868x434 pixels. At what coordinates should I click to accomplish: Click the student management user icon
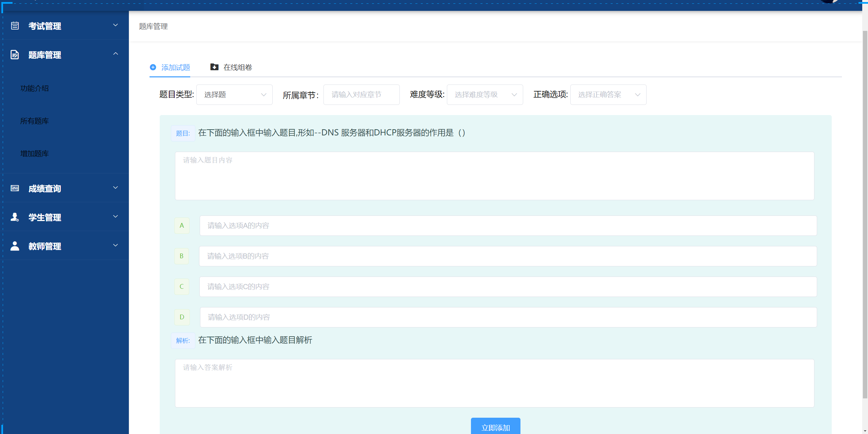tap(15, 217)
